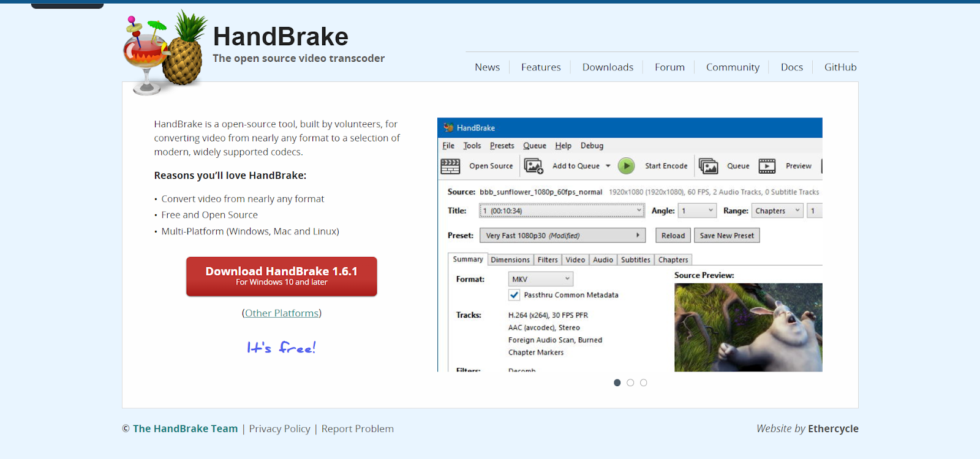Image resolution: width=980 pixels, height=459 pixels.
Task: Click the Chapter Markers track text
Action: [536, 353]
